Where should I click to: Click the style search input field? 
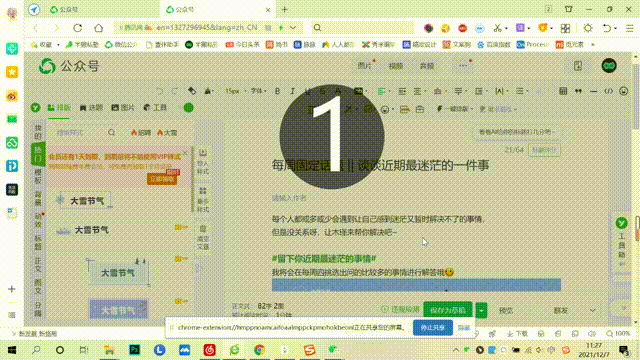coord(81,133)
